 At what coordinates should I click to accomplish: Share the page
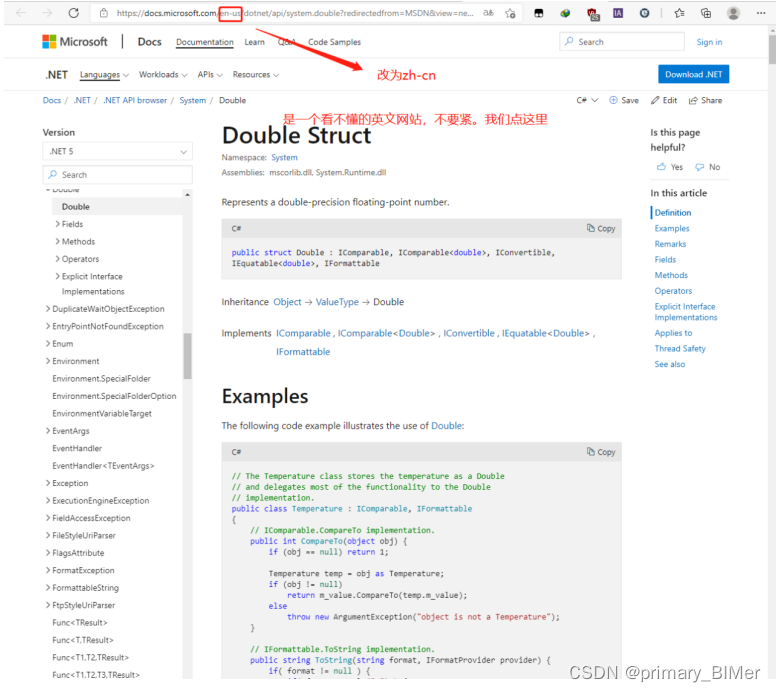click(705, 100)
